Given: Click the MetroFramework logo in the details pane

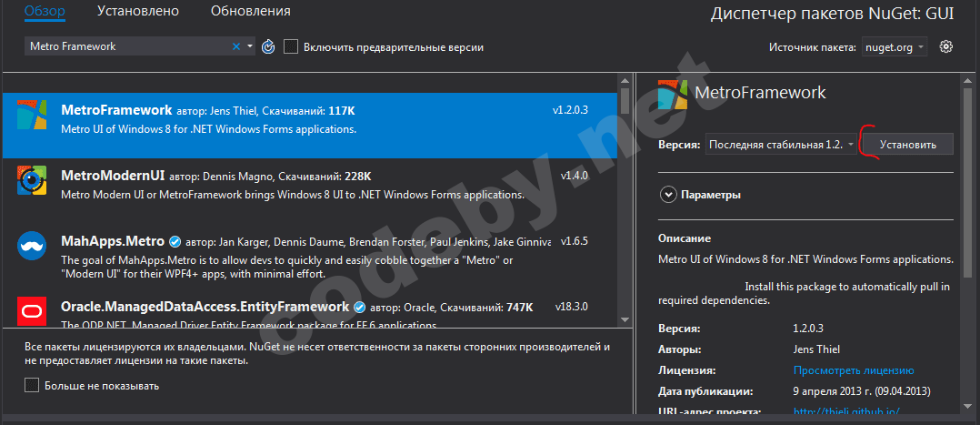Looking at the screenshot, I should pos(673,93).
